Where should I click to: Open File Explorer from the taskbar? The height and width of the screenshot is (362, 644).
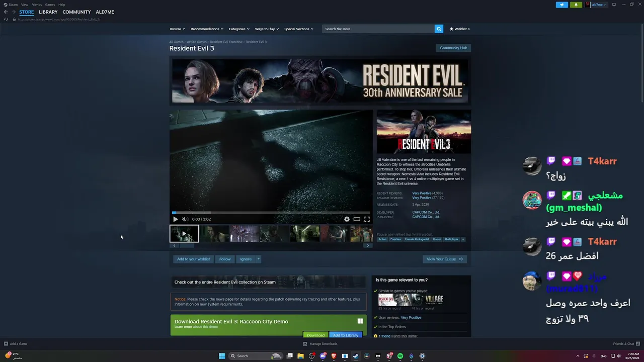300,356
